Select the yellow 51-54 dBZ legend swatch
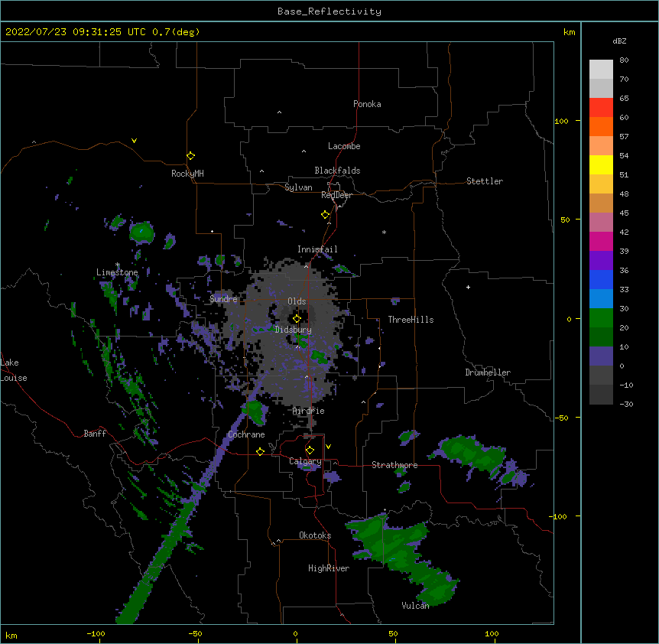Screen dimensions: 659x644 click(x=601, y=164)
